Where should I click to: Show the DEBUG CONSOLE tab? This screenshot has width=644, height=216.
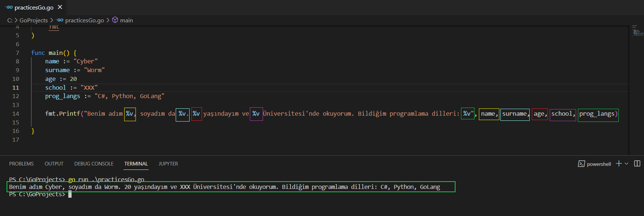coord(94,164)
